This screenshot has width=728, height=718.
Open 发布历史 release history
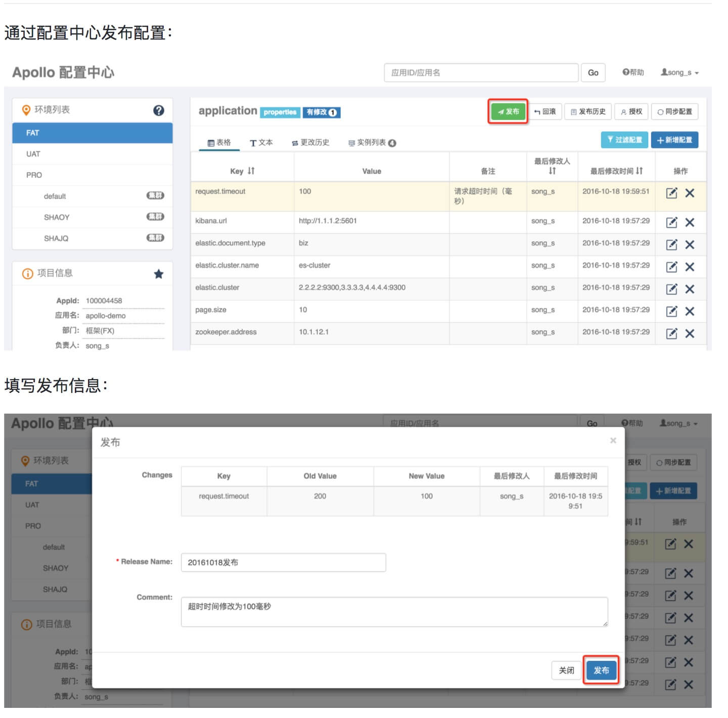pyautogui.click(x=588, y=111)
